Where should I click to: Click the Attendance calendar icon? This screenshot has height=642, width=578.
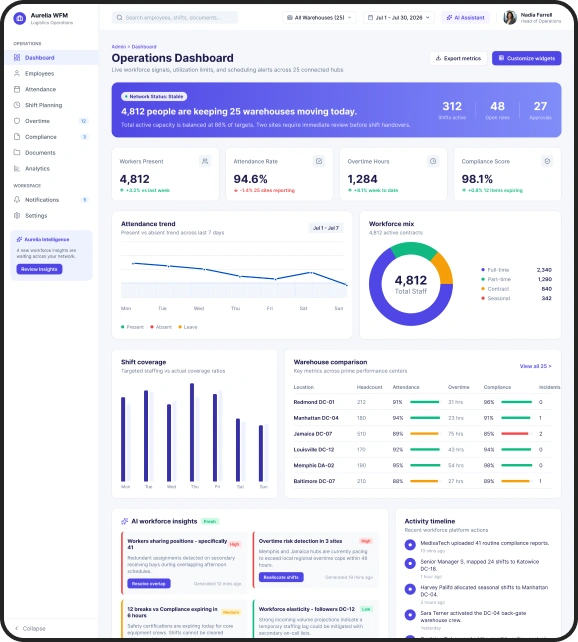click(x=17, y=89)
